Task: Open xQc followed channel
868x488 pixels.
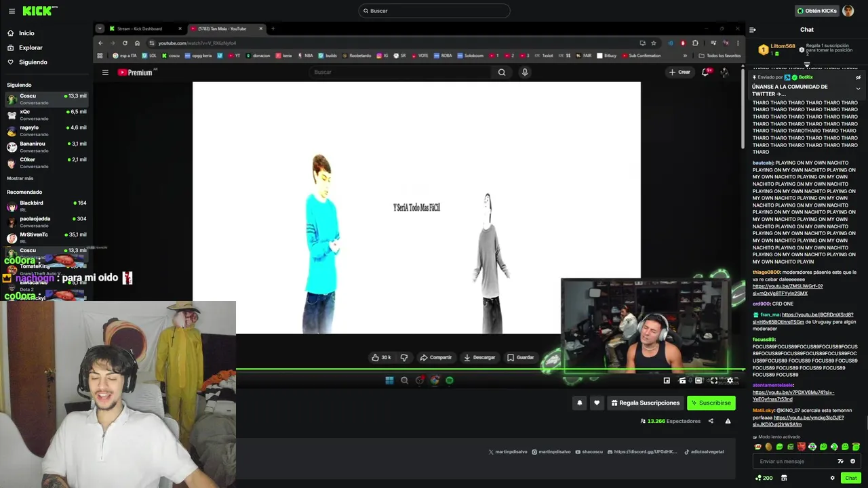Action: 46,115
